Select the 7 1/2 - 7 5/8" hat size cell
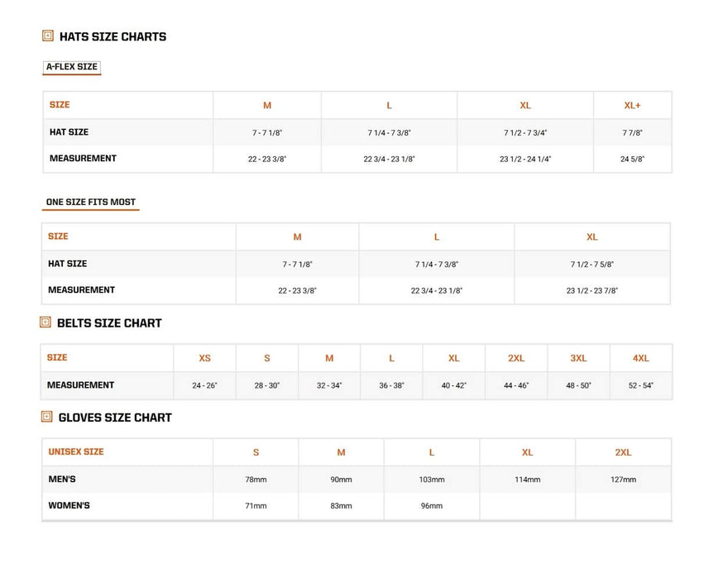 coord(591,265)
